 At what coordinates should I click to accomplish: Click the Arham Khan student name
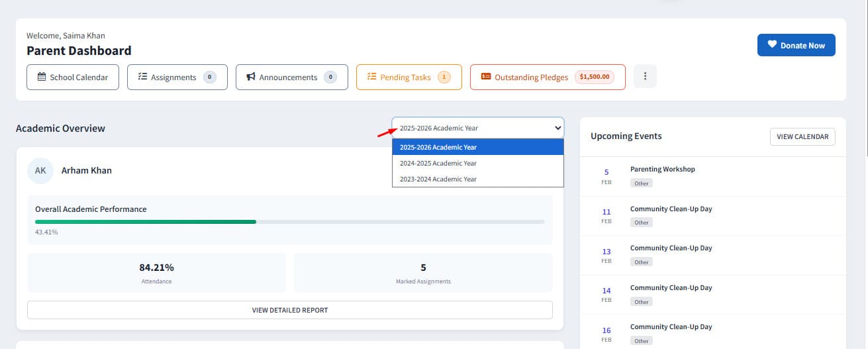[87, 170]
